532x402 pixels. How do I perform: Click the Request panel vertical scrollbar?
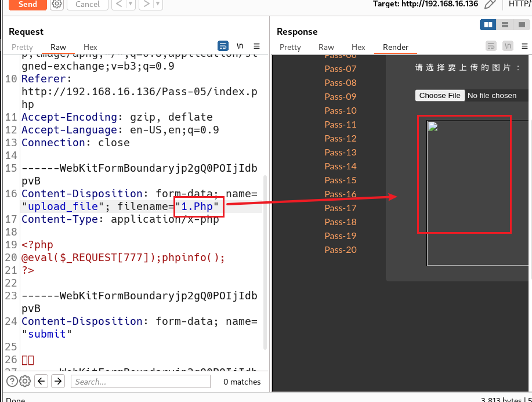(x=265, y=262)
